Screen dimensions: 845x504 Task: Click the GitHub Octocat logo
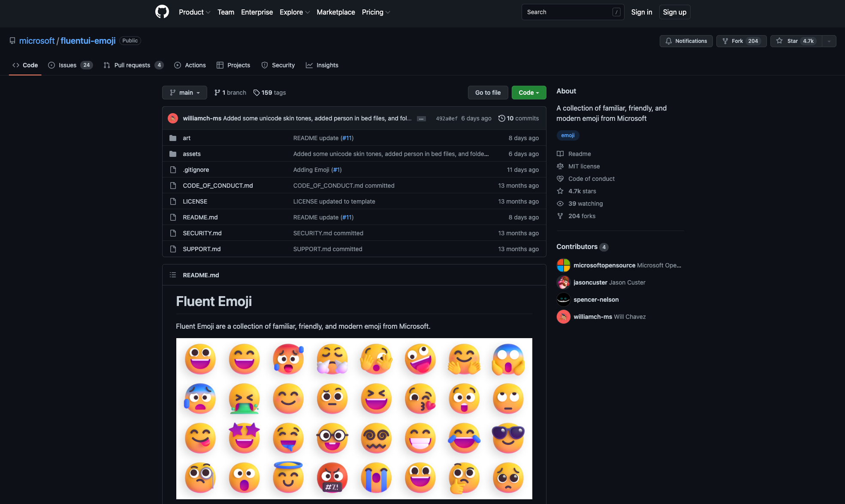pos(162,12)
